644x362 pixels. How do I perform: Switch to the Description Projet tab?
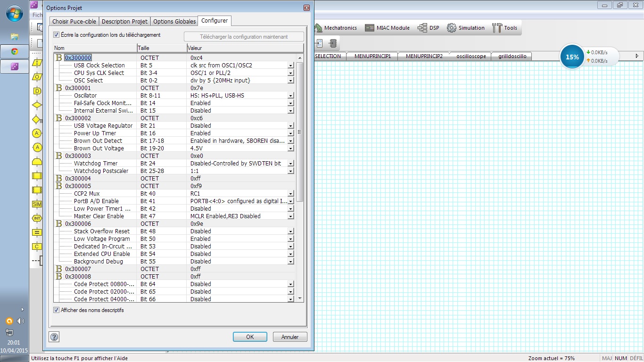pyautogui.click(x=124, y=22)
